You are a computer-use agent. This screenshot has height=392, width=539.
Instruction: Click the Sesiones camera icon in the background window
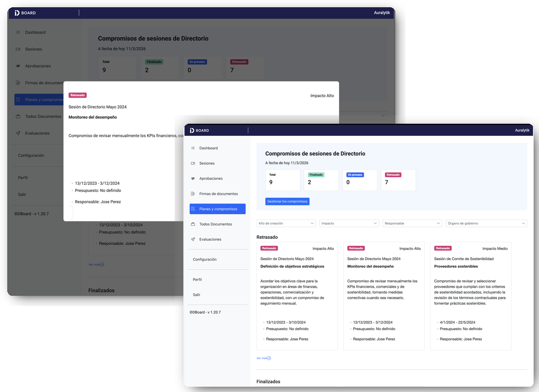click(x=18, y=49)
